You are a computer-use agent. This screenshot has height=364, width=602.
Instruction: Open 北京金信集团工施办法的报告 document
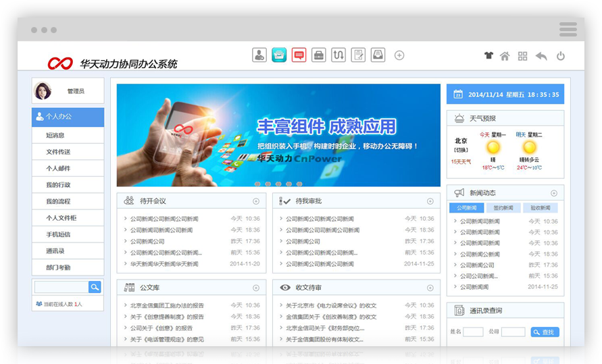(167, 306)
